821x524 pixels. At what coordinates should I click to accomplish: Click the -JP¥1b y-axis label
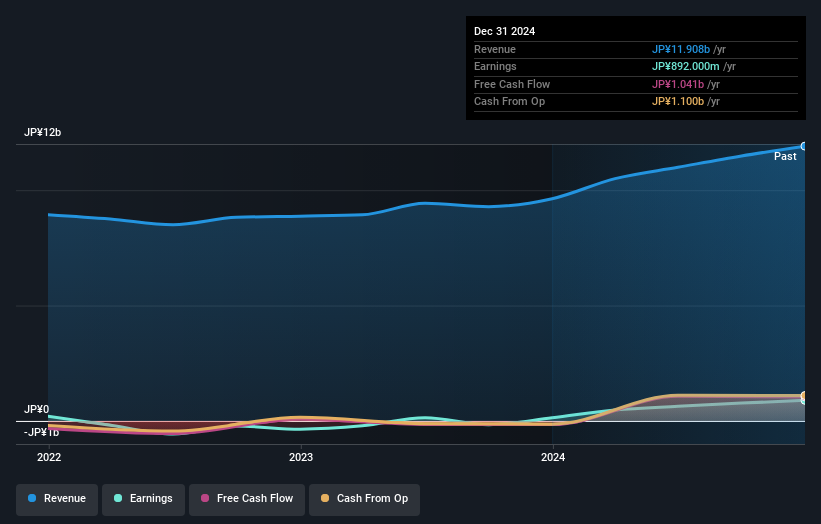pyautogui.click(x=41, y=432)
